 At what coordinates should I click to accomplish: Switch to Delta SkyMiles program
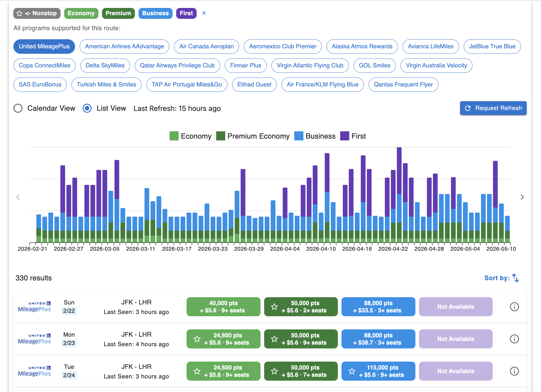105,66
